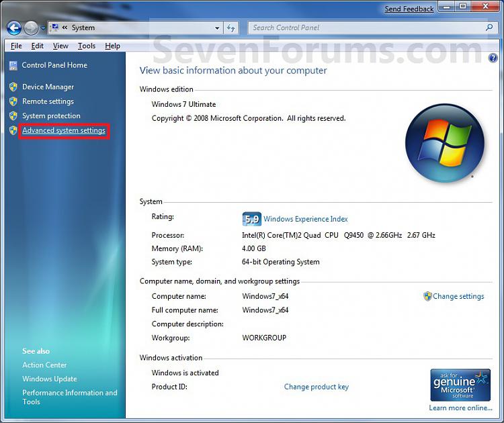The height and width of the screenshot is (423, 504).
Task: Open the recent pages dropdown arrow
Action: tap(43, 28)
